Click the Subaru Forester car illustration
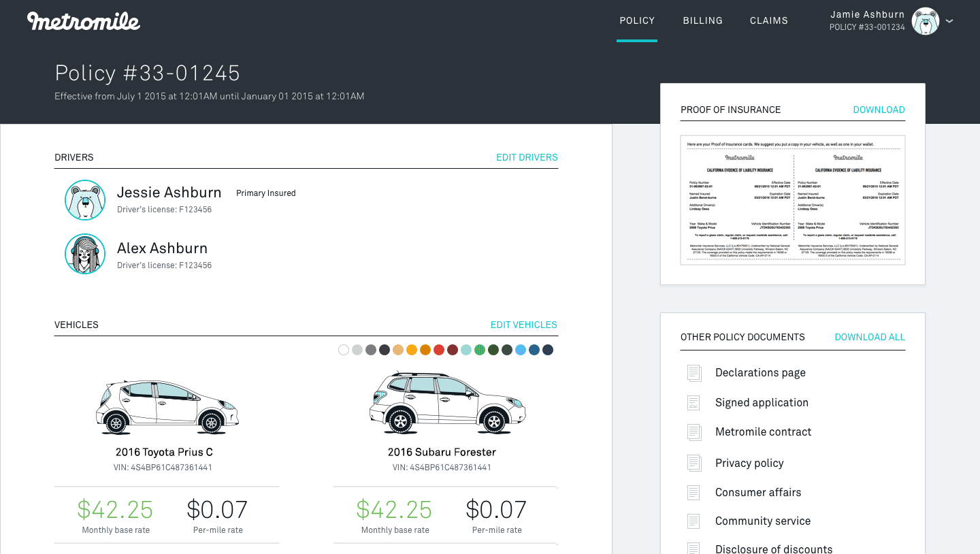Image resolution: width=980 pixels, height=554 pixels. (447, 402)
